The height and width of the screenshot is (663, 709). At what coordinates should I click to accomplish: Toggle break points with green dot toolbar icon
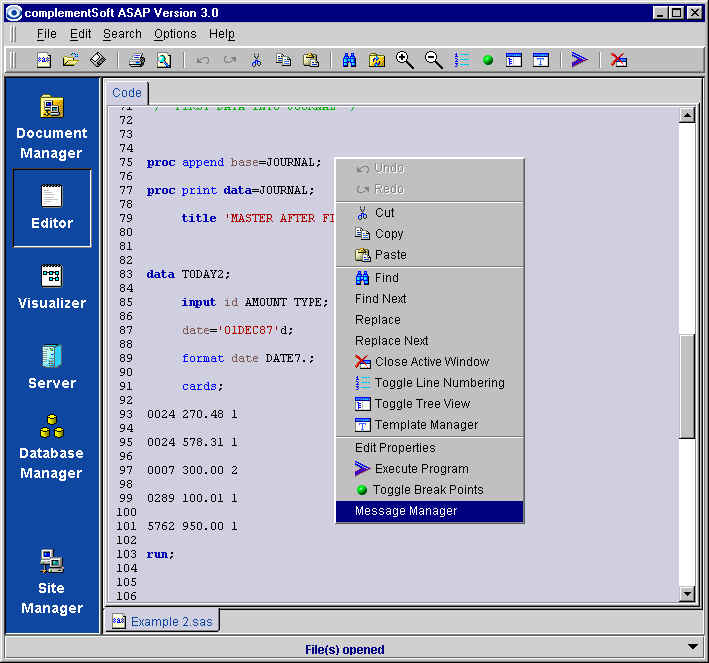488,60
